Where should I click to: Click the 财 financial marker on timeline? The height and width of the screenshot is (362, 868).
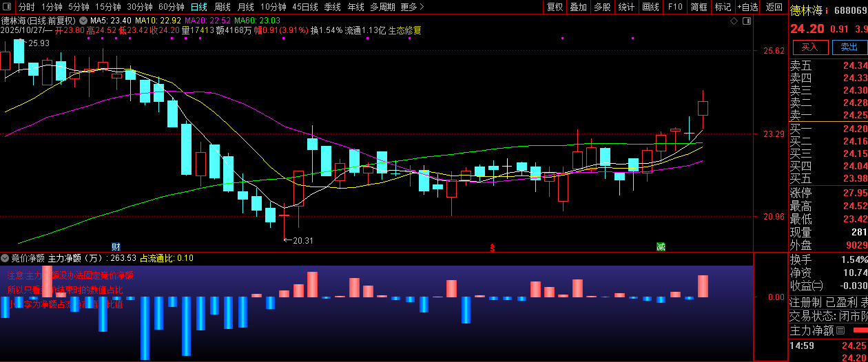(116, 246)
